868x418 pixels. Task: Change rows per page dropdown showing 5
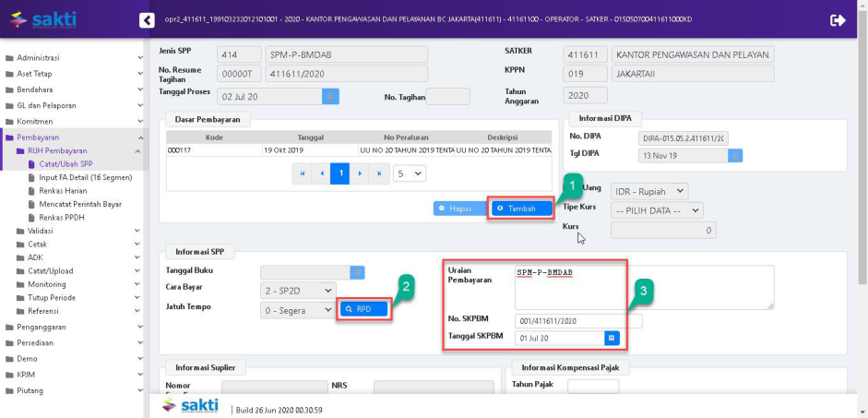409,173
